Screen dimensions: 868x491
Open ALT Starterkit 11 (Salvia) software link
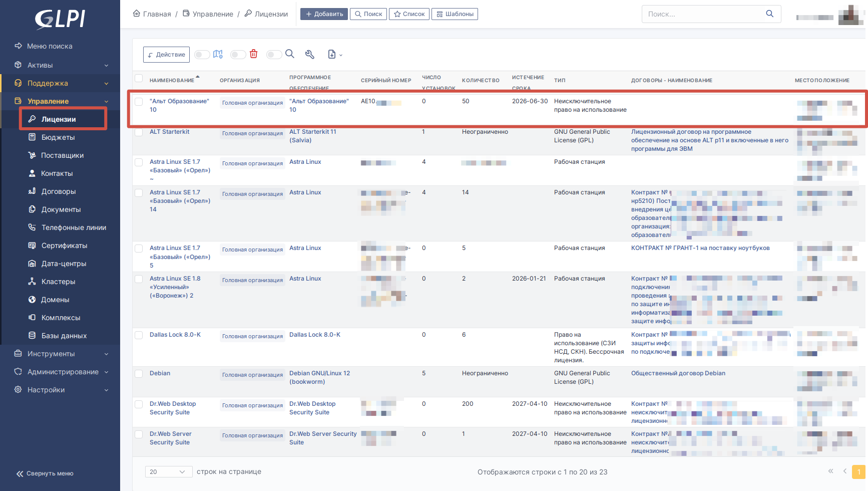point(313,136)
